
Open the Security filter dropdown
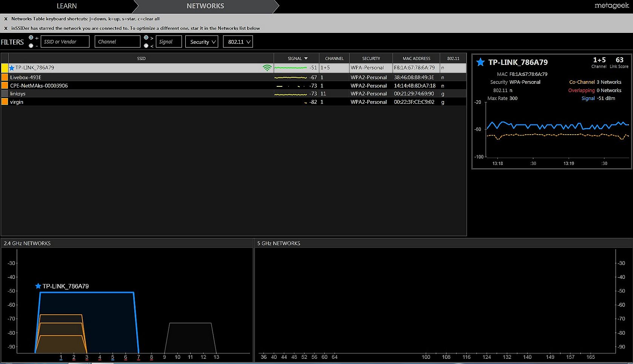(x=202, y=41)
